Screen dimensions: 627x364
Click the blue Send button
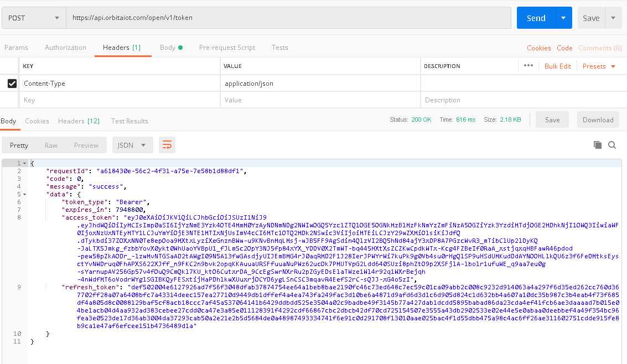[x=535, y=18]
